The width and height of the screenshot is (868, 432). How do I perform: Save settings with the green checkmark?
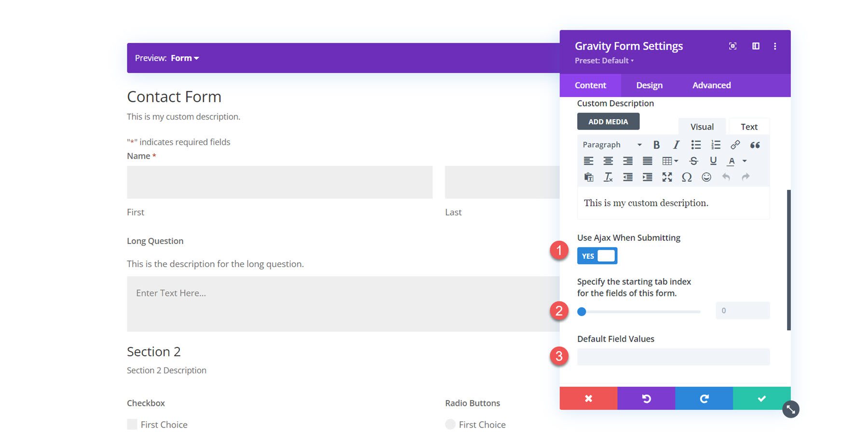pos(762,398)
